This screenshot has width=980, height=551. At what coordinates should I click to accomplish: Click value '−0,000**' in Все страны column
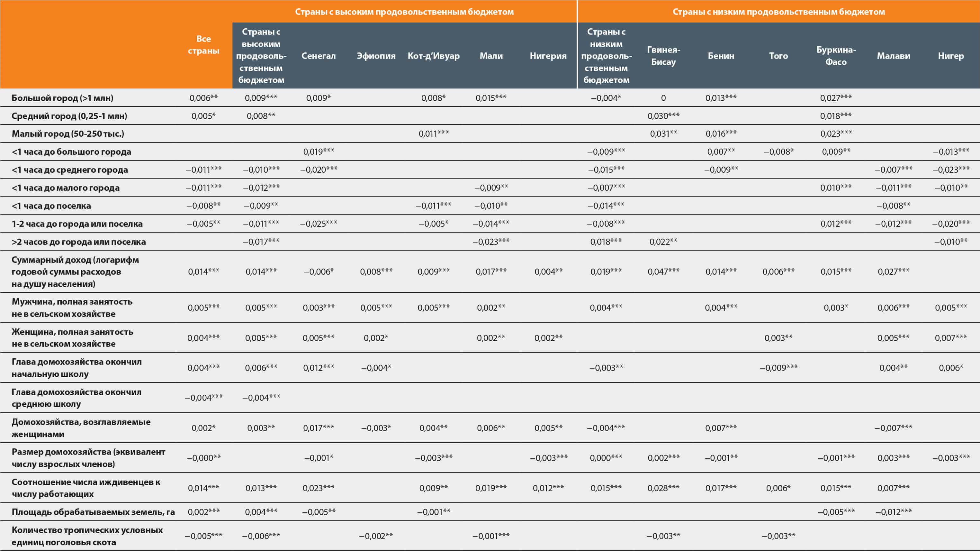click(203, 458)
